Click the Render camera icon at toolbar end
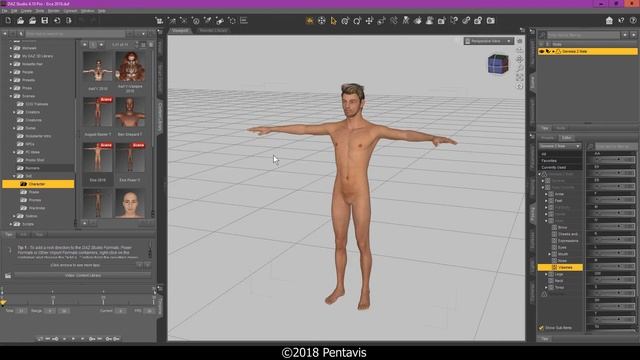Screen dimensions: 640x360 [x=491, y=20]
